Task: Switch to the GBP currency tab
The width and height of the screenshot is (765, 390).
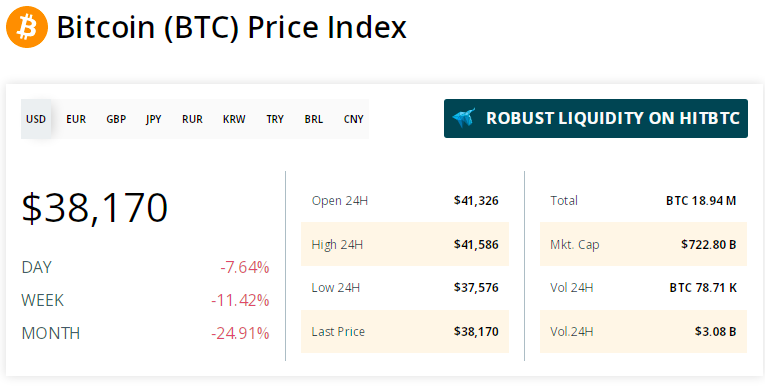Action: (x=116, y=119)
